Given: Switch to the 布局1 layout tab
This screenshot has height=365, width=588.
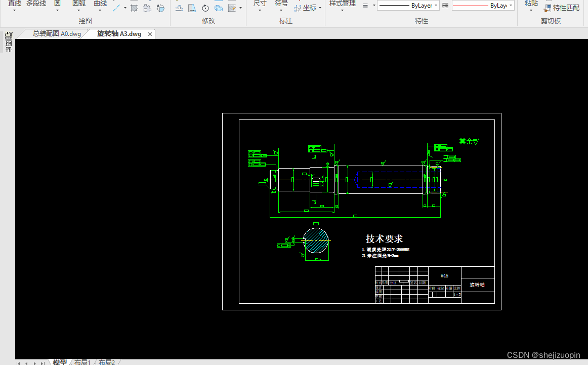Looking at the screenshot, I should pos(82,362).
